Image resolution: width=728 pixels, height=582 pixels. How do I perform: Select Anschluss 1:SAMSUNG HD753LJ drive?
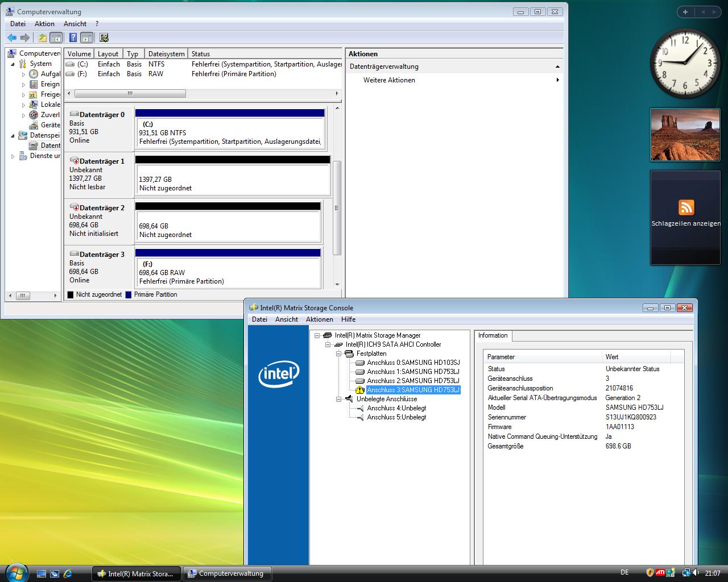click(413, 372)
